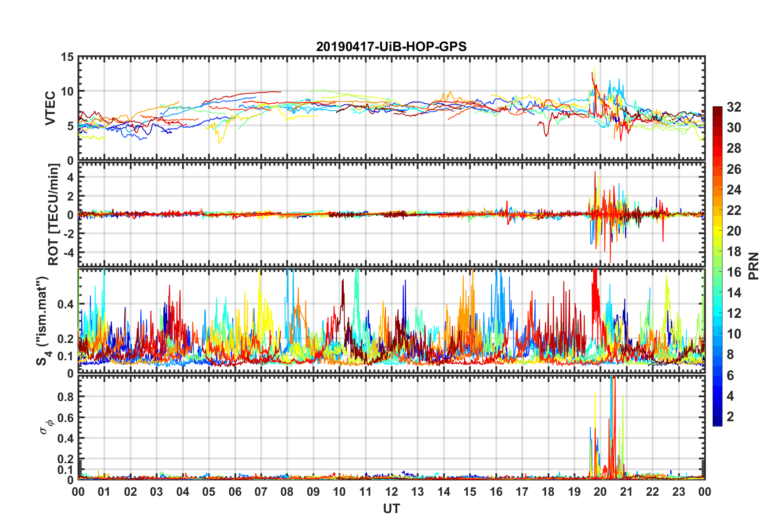Click the "06" hour tick on UT axis
The height and width of the screenshot is (532, 783).
(x=235, y=492)
